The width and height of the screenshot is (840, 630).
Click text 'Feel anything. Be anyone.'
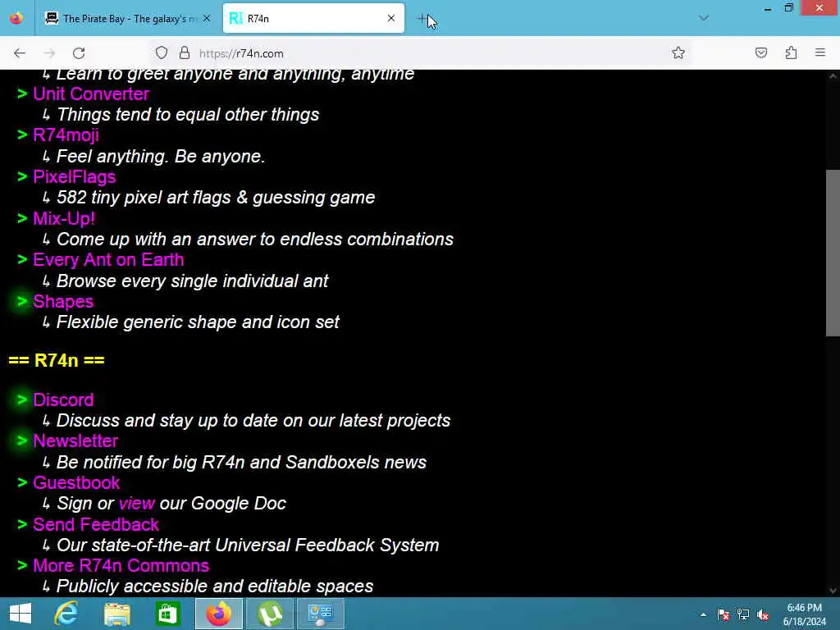coord(161,157)
